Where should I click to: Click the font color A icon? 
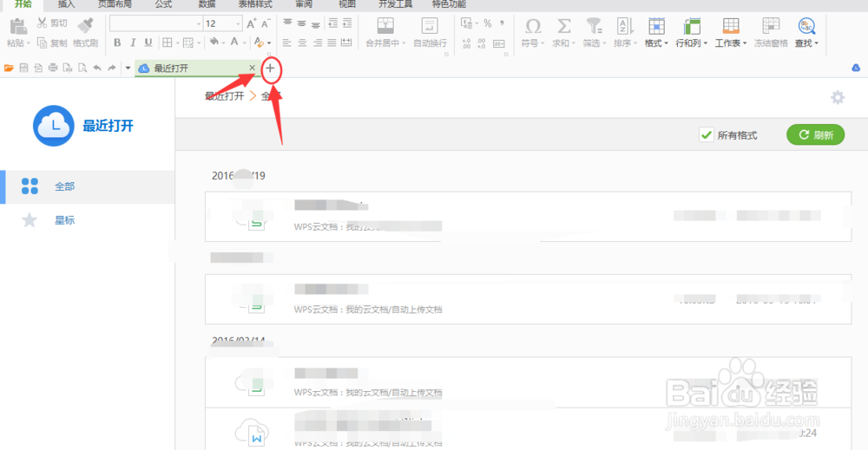click(x=234, y=42)
